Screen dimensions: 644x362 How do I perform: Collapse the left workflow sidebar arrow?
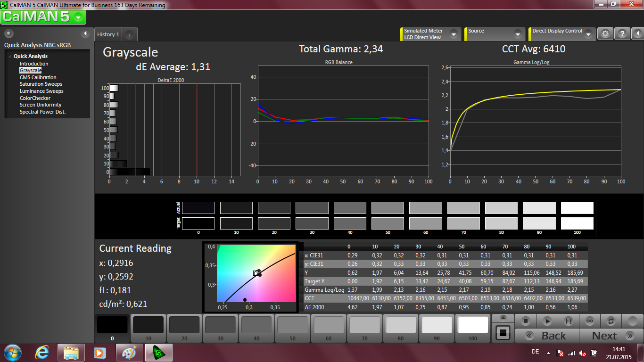[x=85, y=33]
